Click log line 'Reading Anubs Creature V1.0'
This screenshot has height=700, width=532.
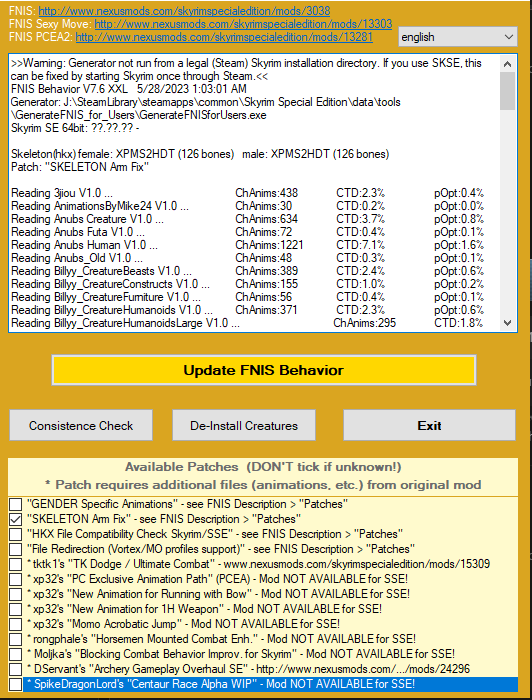pos(87,219)
